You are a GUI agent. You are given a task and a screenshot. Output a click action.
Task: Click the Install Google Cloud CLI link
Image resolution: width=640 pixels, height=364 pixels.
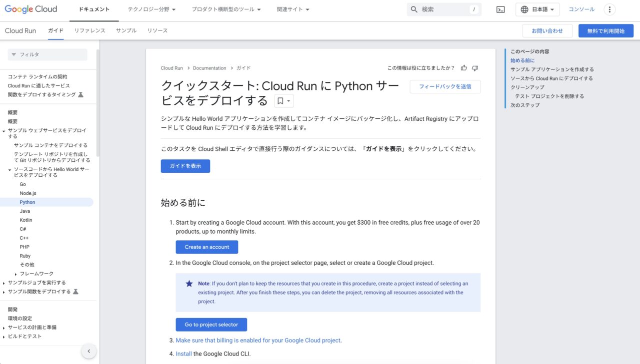183,354
